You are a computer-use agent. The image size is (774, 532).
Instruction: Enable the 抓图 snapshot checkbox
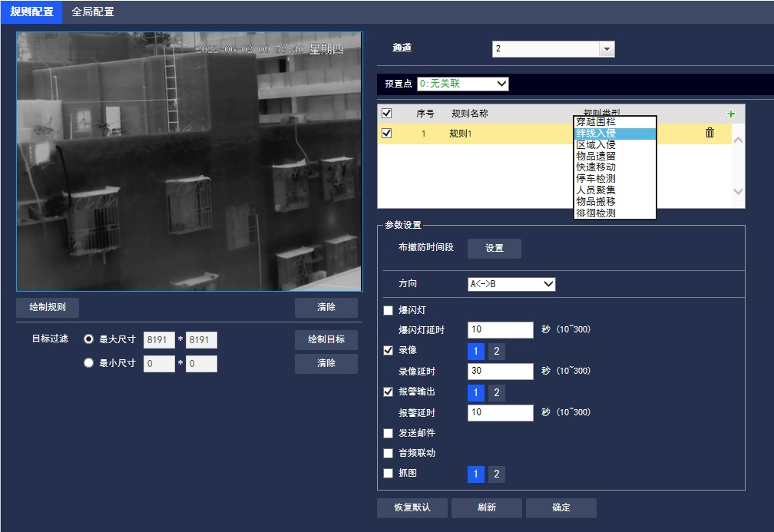pos(389,474)
